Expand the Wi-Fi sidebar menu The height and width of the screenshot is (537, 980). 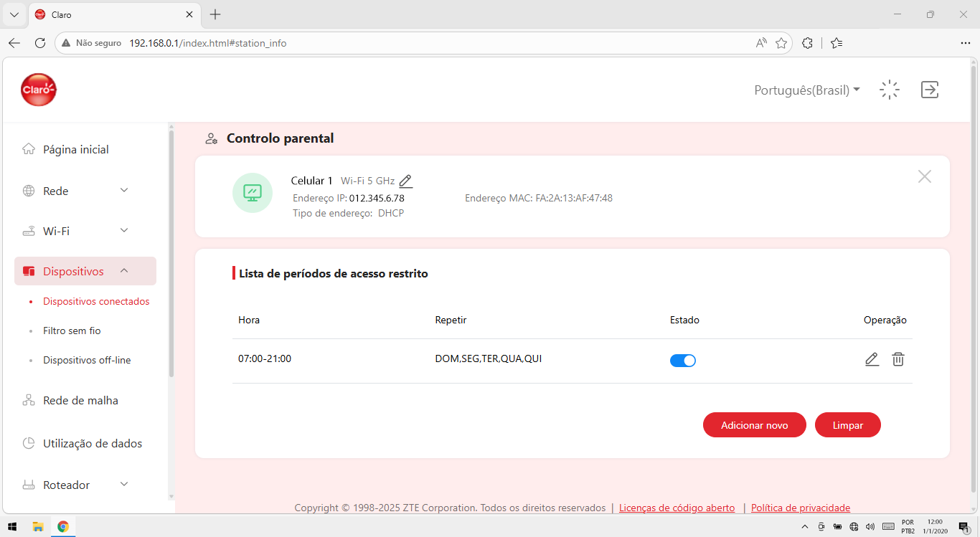(x=85, y=231)
